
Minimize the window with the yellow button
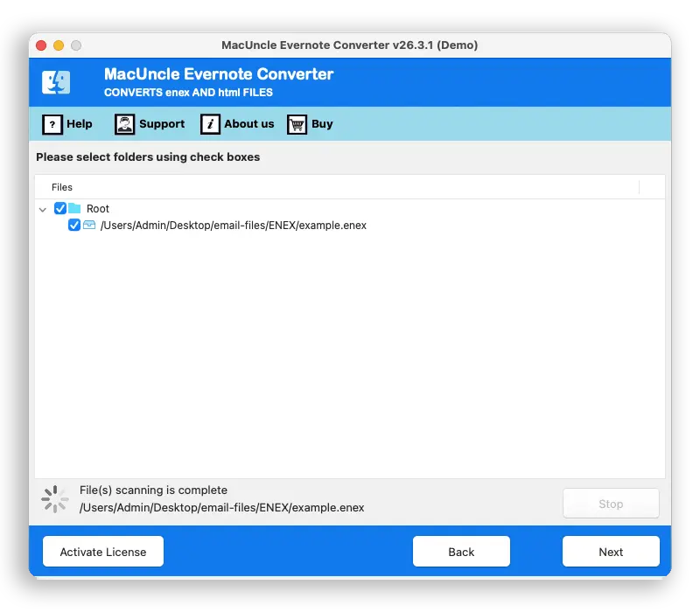pyautogui.click(x=59, y=45)
